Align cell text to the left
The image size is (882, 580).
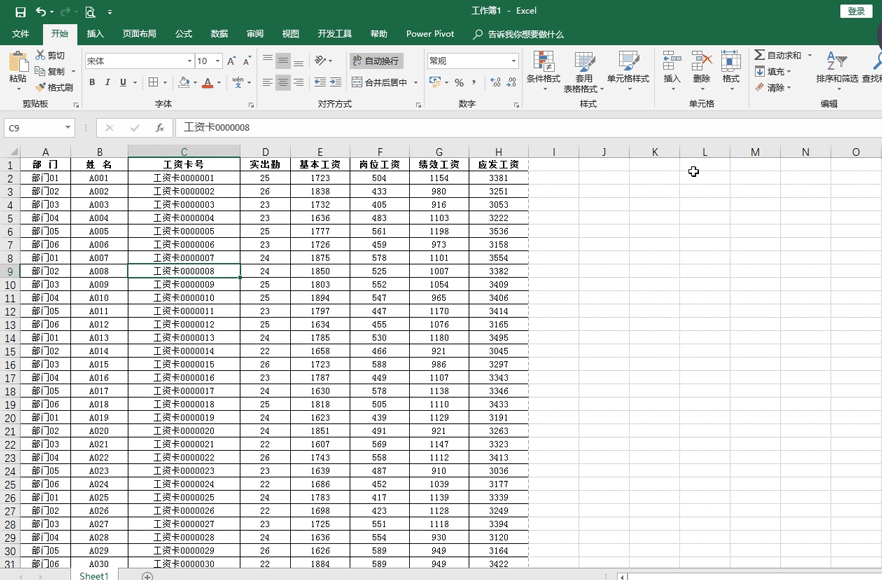[268, 82]
